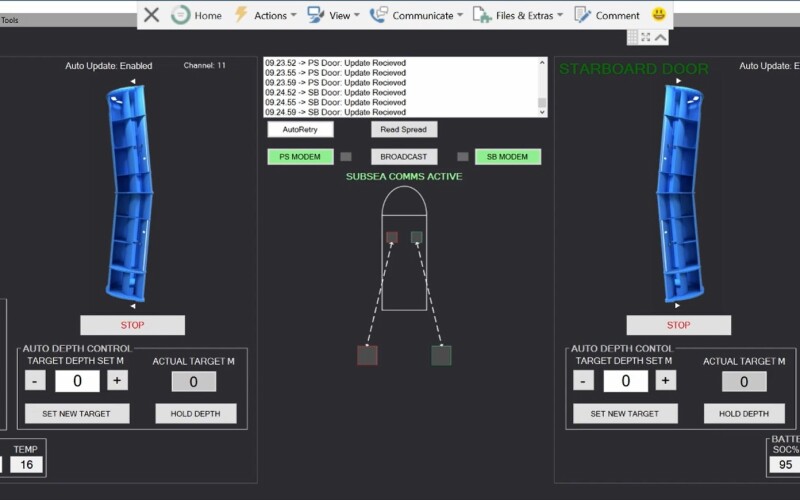Image resolution: width=800 pixels, height=500 pixels.
Task: Click the green starboard door square on diagram
Action: (x=441, y=355)
